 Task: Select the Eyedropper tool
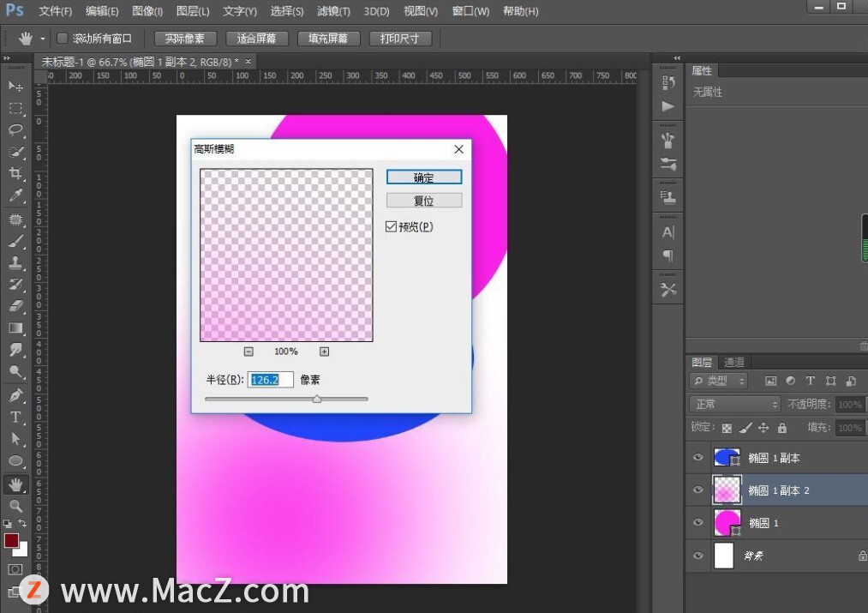[x=15, y=195]
